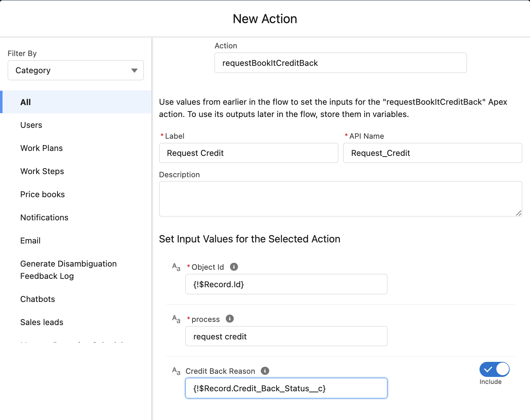Screen dimensions: 530x420
Task: Select the Notifications category
Action: pyautogui.click(x=44, y=218)
